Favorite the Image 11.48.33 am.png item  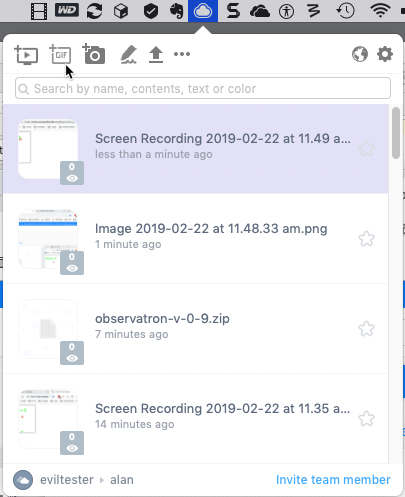[366, 239]
